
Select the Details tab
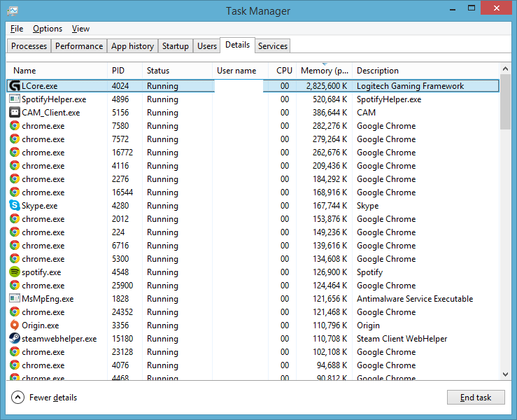coord(237,45)
